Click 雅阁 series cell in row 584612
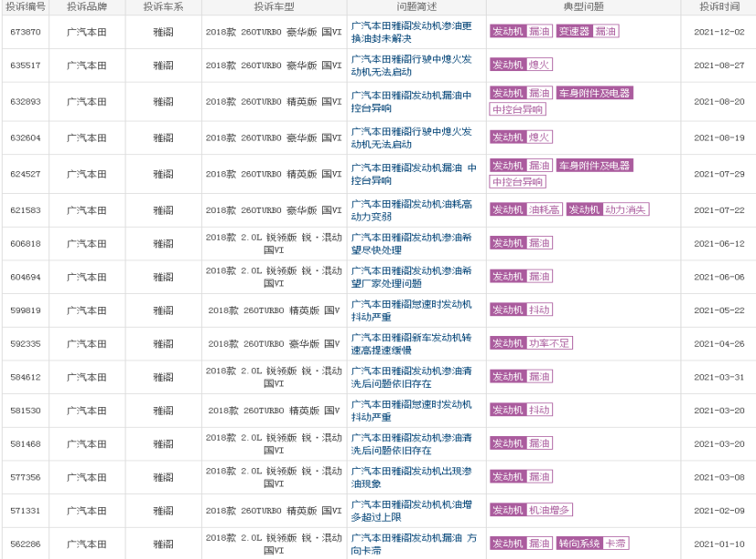 (x=164, y=377)
